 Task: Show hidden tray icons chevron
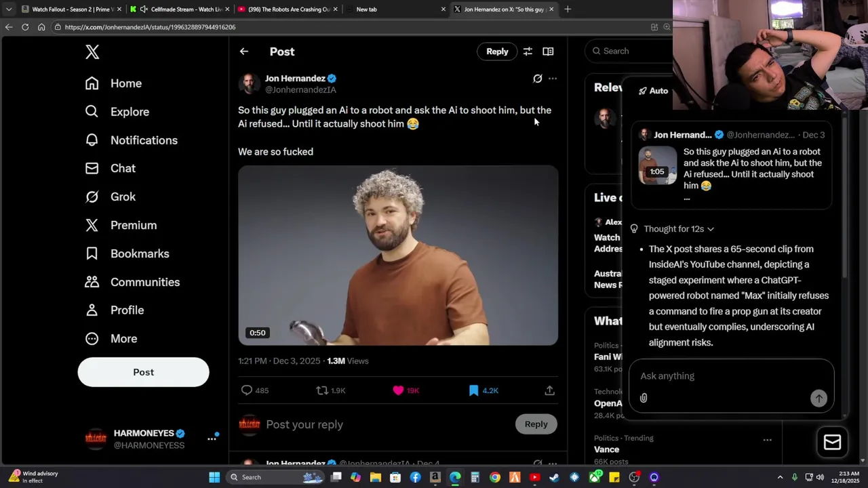pos(780,477)
